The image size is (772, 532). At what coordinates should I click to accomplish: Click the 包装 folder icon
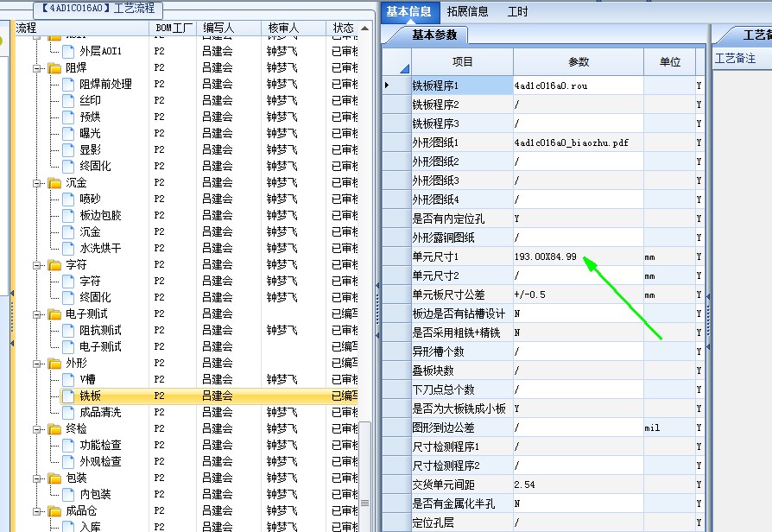pyautogui.click(x=54, y=478)
